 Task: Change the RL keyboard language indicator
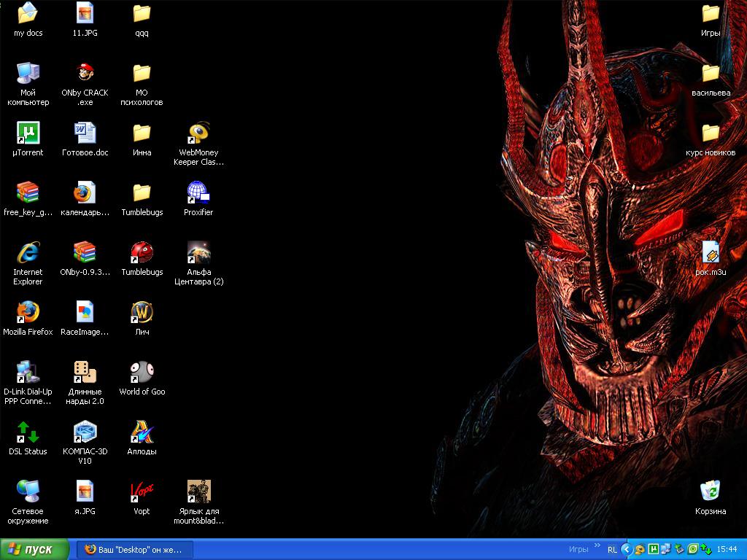point(612,550)
